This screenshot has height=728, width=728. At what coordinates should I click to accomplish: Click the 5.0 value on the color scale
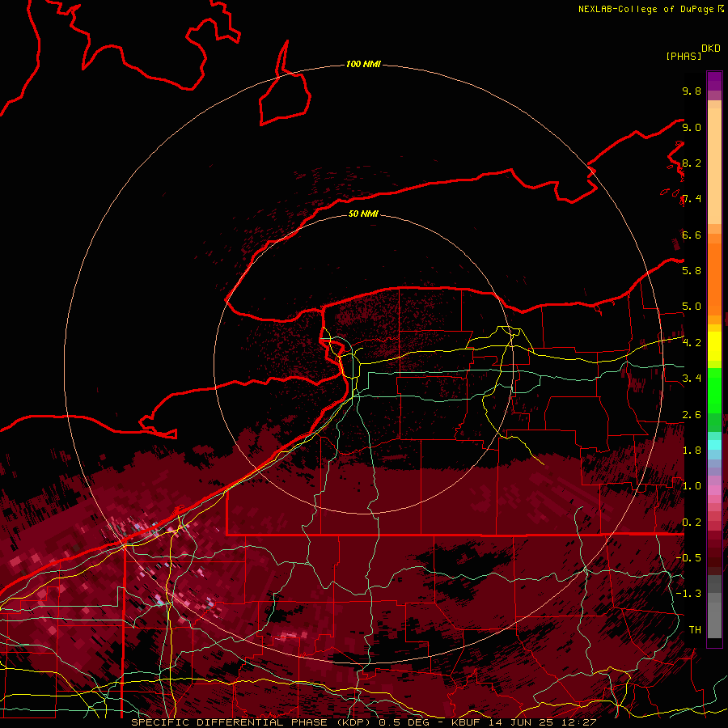(692, 307)
